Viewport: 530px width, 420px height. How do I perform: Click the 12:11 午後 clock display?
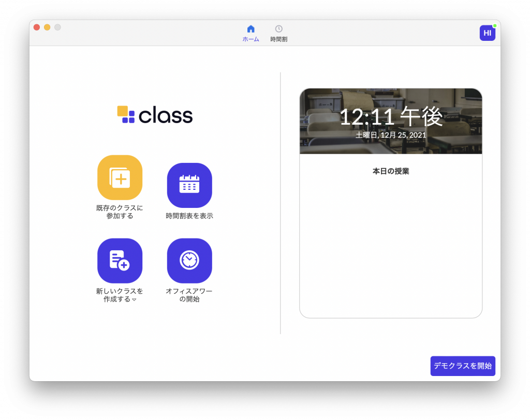pyautogui.click(x=391, y=117)
